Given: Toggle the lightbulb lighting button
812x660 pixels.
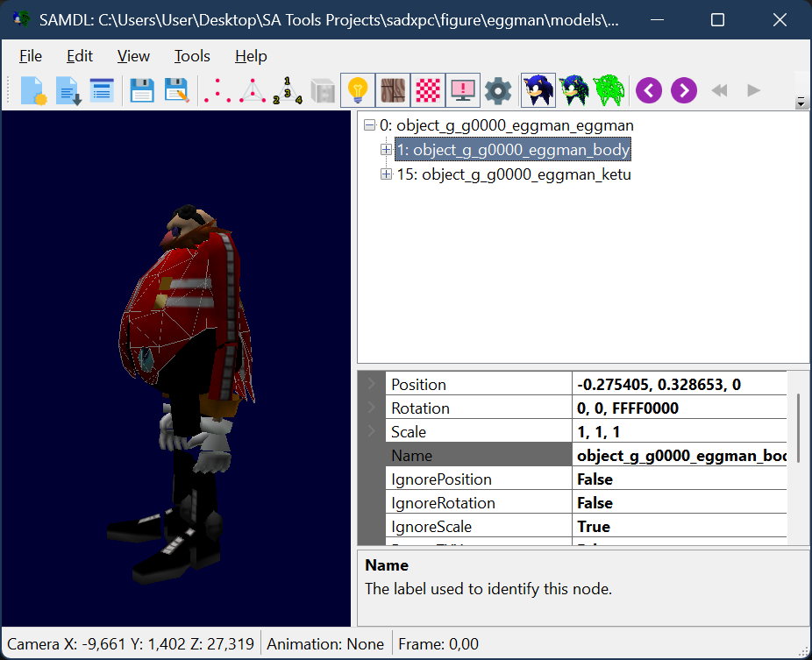Looking at the screenshot, I should pos(357,90).
